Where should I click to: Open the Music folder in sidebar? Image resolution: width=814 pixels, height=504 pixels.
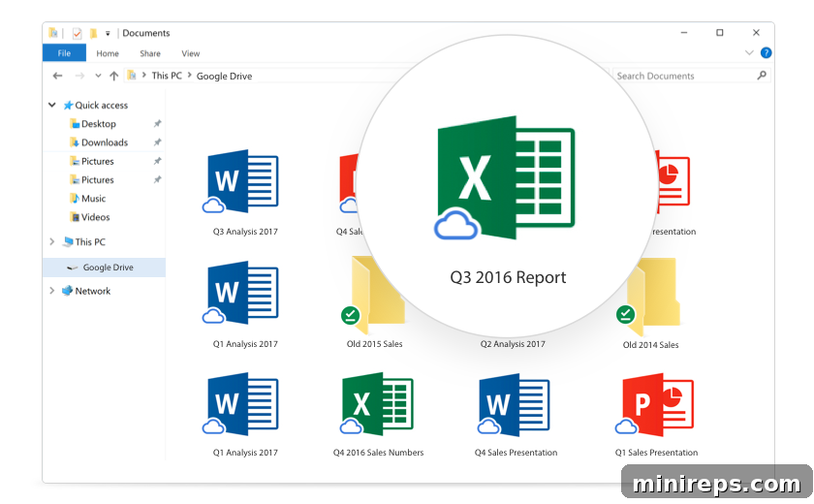tap(87, 199)
